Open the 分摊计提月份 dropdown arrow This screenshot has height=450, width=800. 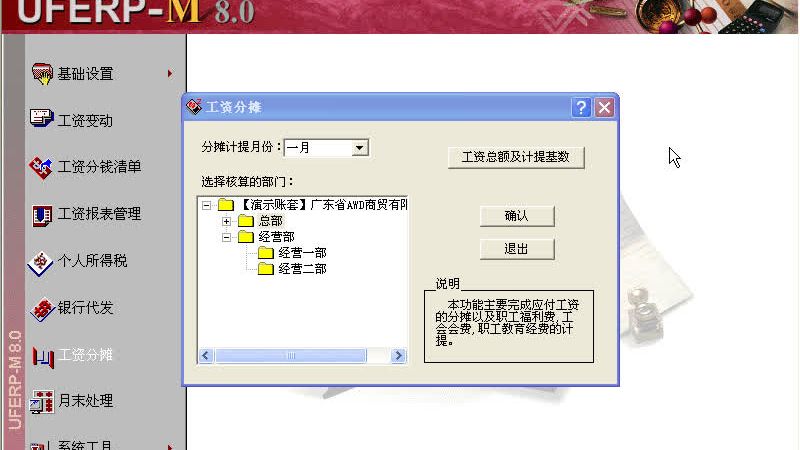[359, 148]
